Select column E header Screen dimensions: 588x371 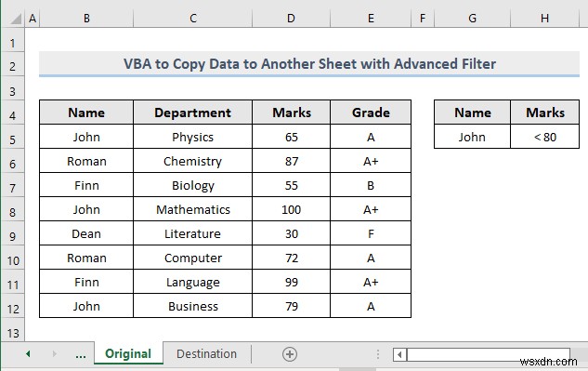click(371, 19)
